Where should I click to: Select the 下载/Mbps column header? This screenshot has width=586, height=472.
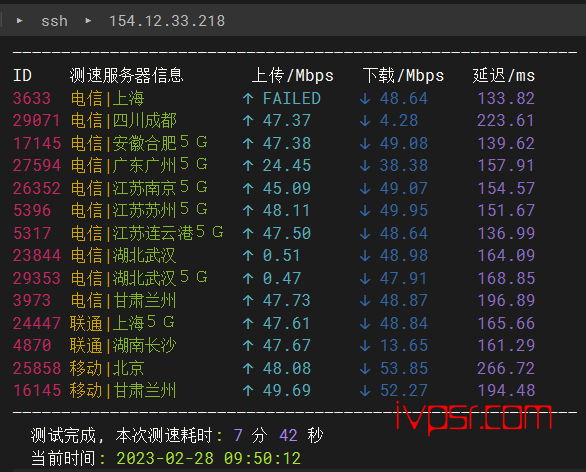tap(403, 76)
